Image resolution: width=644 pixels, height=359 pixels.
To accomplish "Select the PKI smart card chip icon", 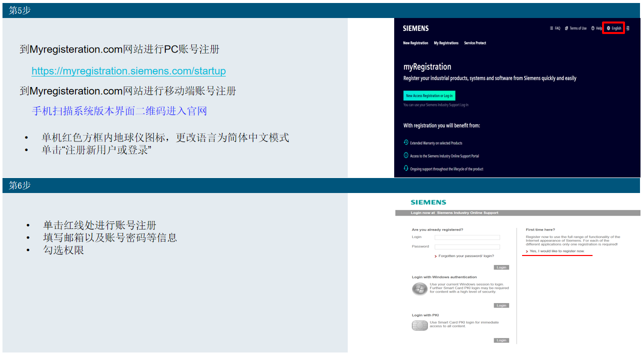I will point(420,324).
